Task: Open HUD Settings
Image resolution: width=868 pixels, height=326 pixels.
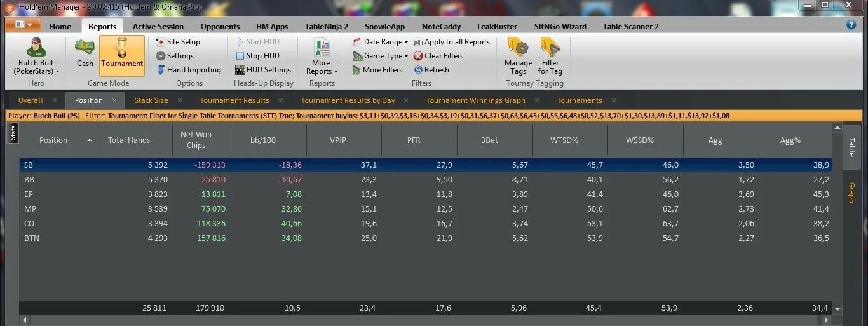Action: pos(263,70)
